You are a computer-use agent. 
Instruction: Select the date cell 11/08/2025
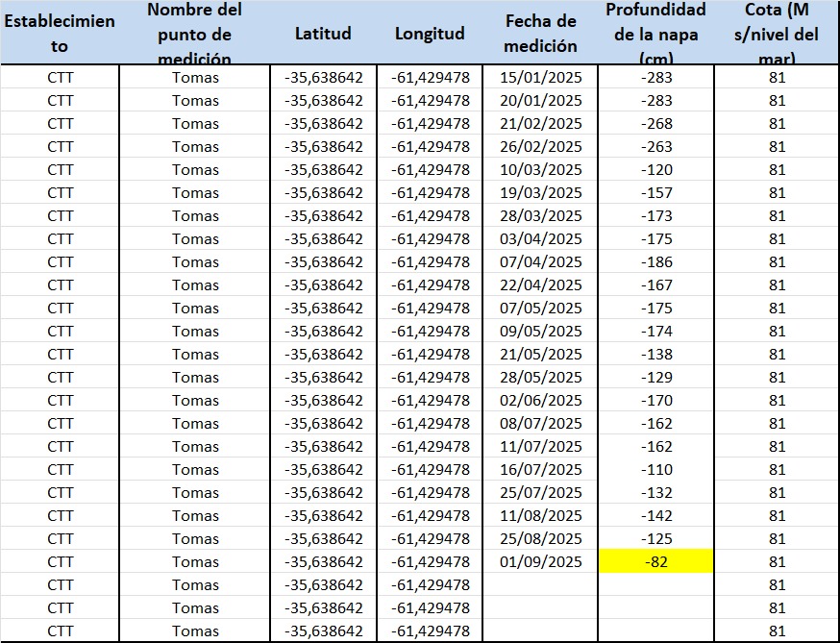coord(540,515)
